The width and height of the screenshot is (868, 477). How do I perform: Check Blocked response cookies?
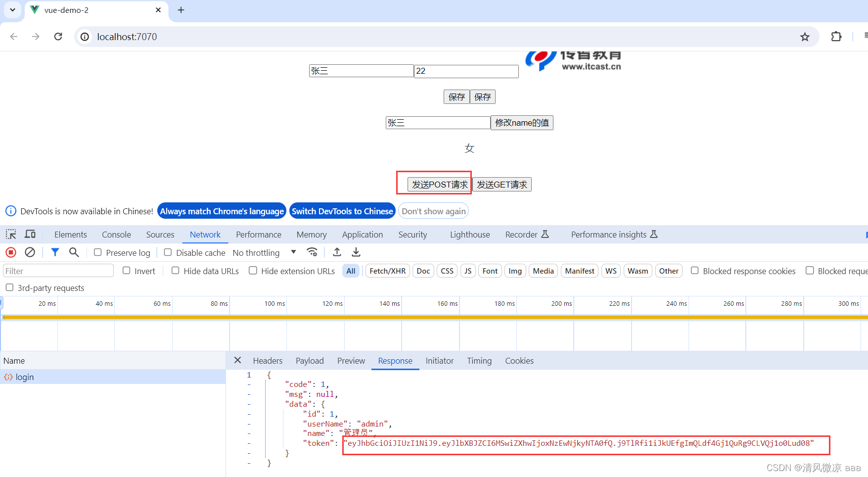pos(695,271)
